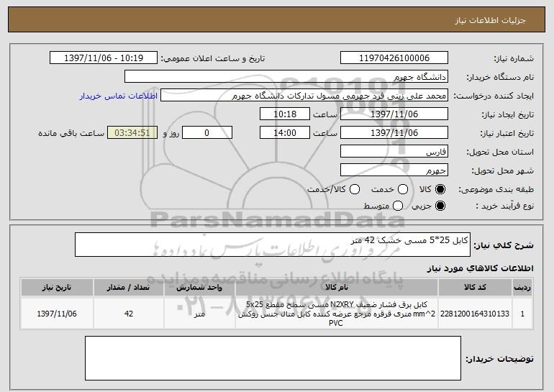554x392 pixels.
Task: Click the تعداد / مقدار column header
Action: point(129,288)
